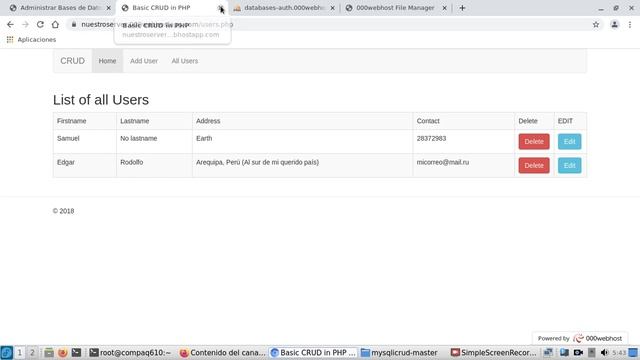Open the file manager taskbar launcher
This screenshot has width=640, height=360.
(49, 353)
